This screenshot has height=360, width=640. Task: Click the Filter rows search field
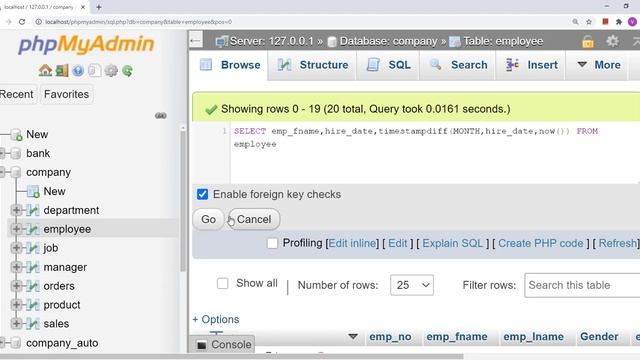[582, 285]
